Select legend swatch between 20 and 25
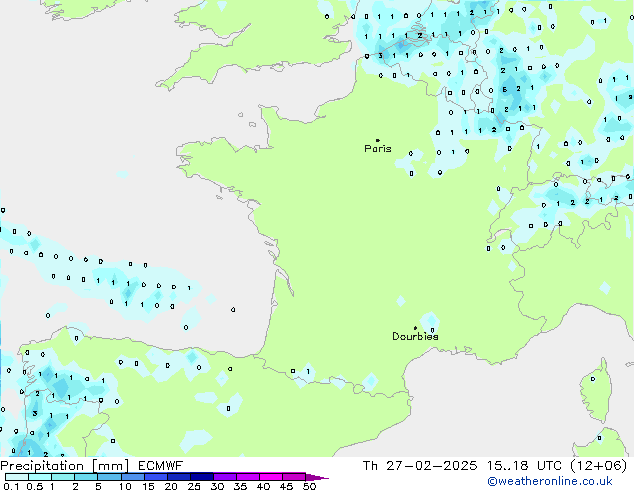Image resolution: width=634 pixels, height=490 pixels. coord(178,477)
